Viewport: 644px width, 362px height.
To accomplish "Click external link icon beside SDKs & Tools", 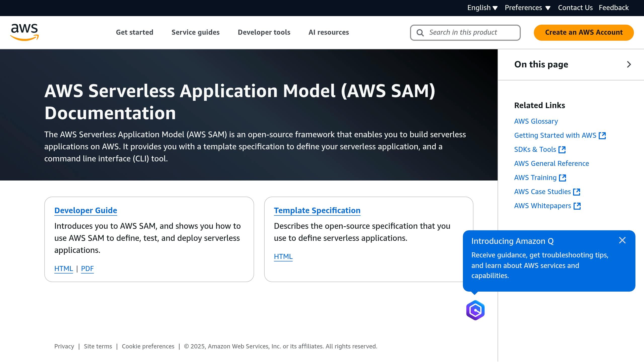I will point(562,150).
